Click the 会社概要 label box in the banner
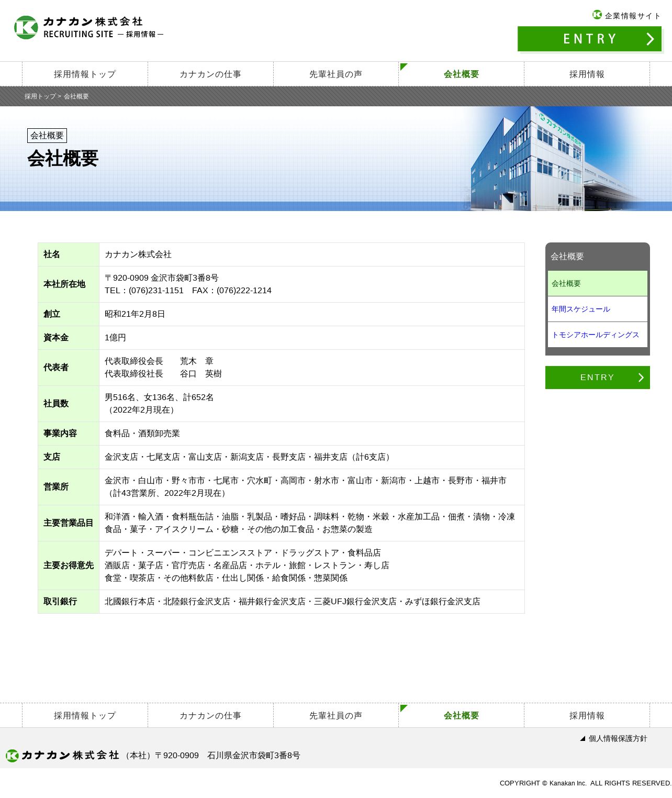672x798 pixels. (47, 136)
